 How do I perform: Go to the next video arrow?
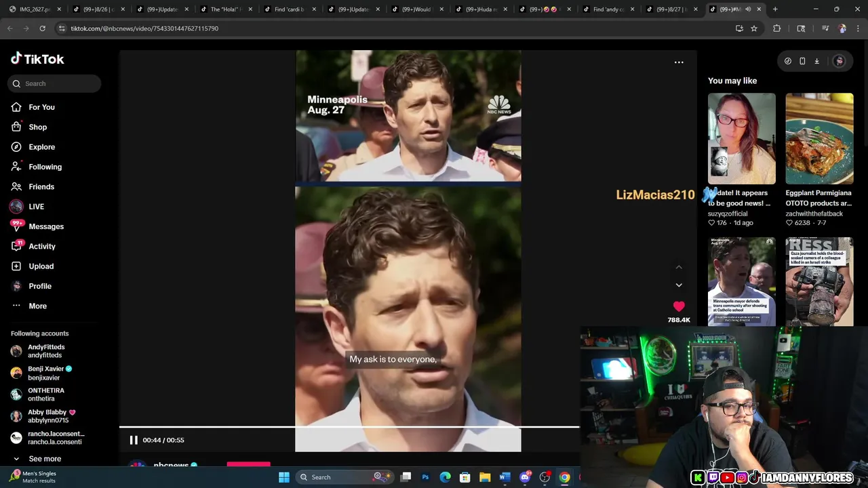(x=679, y=285)
